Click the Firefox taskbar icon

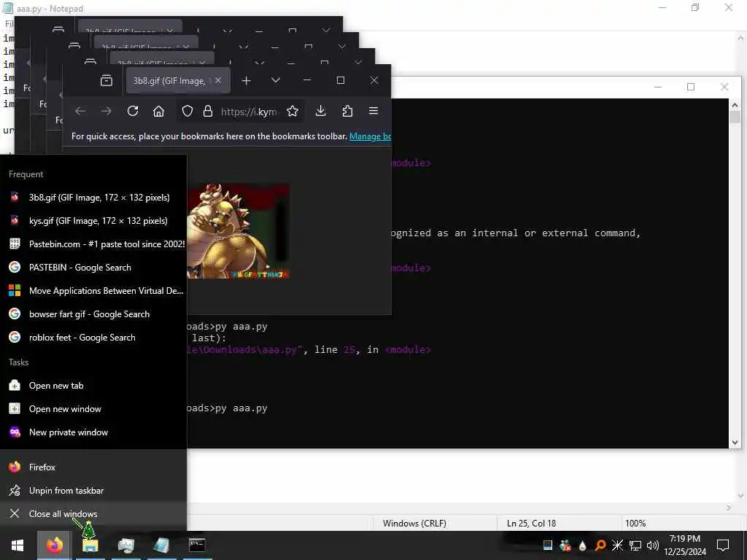pos(54,545)
